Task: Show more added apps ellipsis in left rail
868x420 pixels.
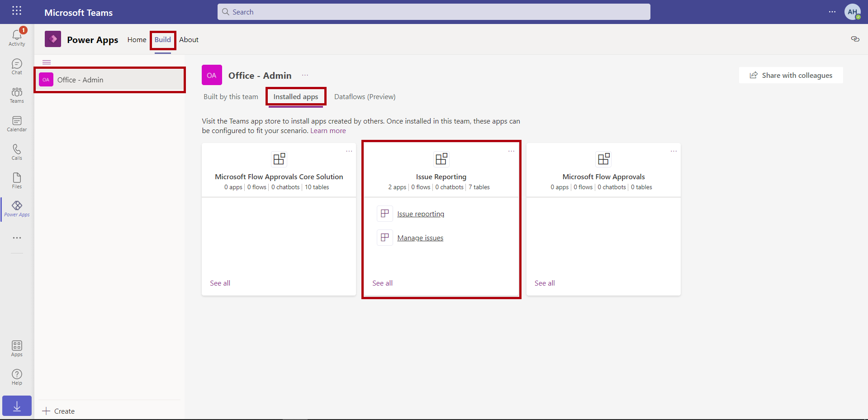Action: (x=17, y=238)
